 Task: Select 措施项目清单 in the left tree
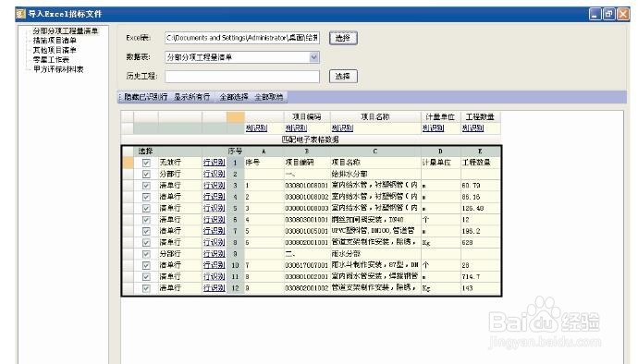(55, 41)
